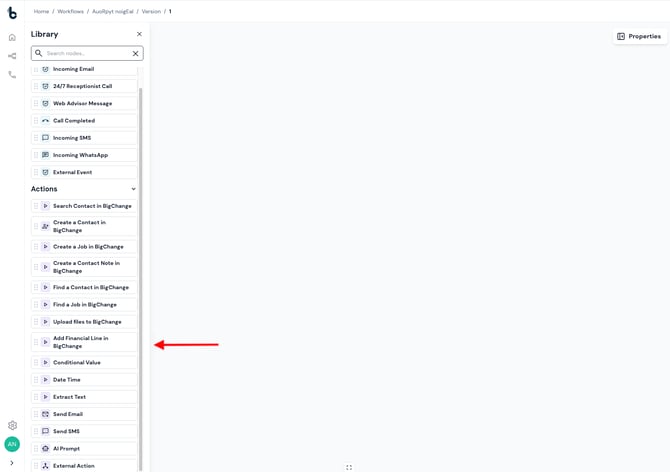This screenshot has width=670, height=472.
Task: Expand the left sidebar with bottom chevron
Action: coord(12,463)
